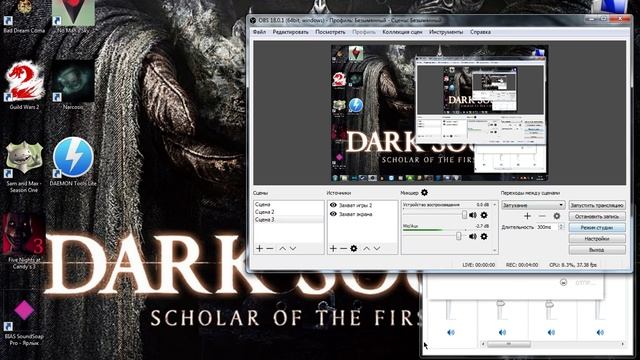
Task: Click the CPU usage and fps status text
Action: (x=573, y=265)
